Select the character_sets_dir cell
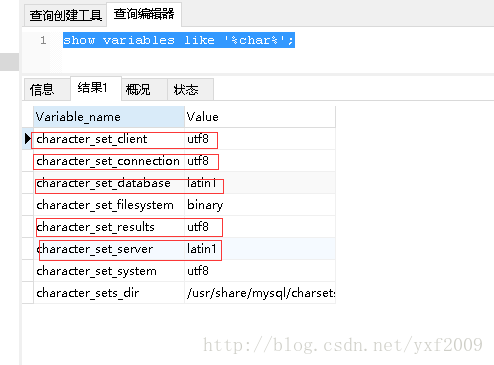This screenshot has height=365, width=494. point(109,293)
